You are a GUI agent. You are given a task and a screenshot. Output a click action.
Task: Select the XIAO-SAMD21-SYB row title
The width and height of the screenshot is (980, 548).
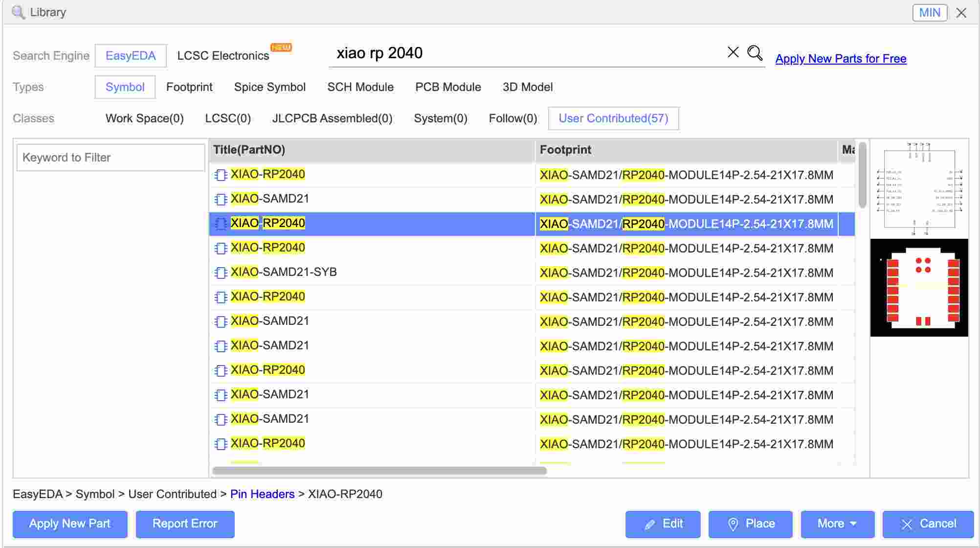point(284,272)
